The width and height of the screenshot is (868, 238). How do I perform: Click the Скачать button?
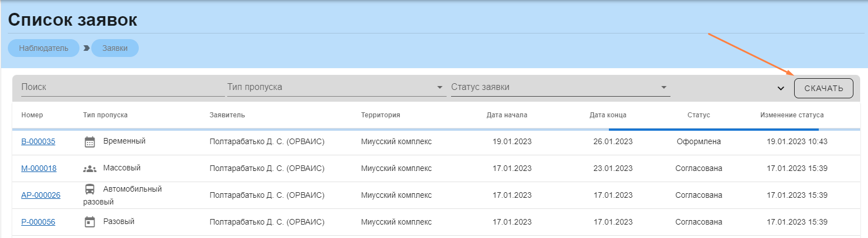click(x=823, y=88)
